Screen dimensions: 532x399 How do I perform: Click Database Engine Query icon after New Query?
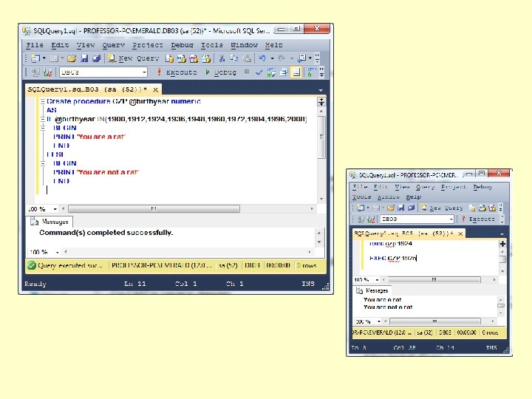[169, 58]
